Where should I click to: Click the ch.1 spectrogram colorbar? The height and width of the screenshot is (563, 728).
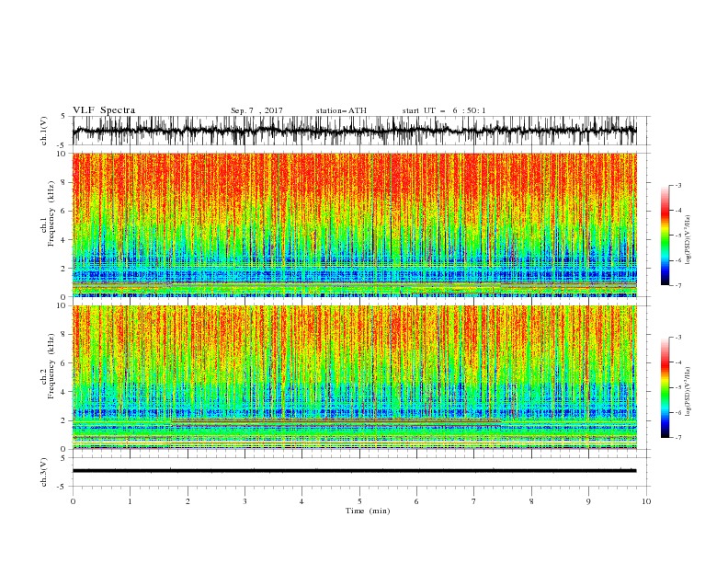[x=665, y=236]
